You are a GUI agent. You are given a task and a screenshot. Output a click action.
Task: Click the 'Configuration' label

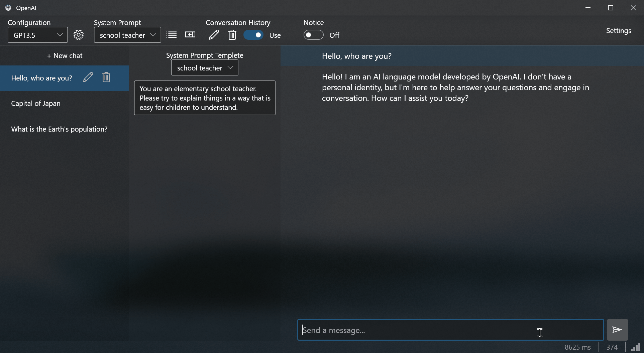click(29, 23)
